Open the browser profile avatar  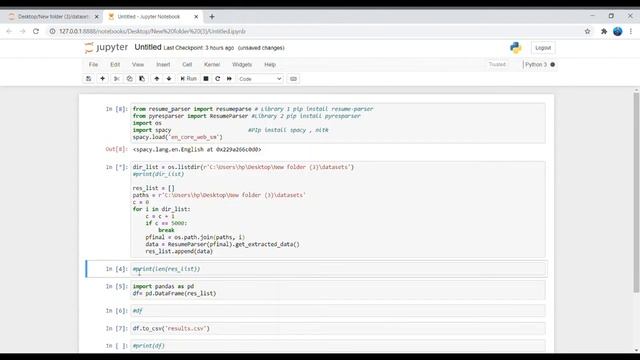click(618, 31)
